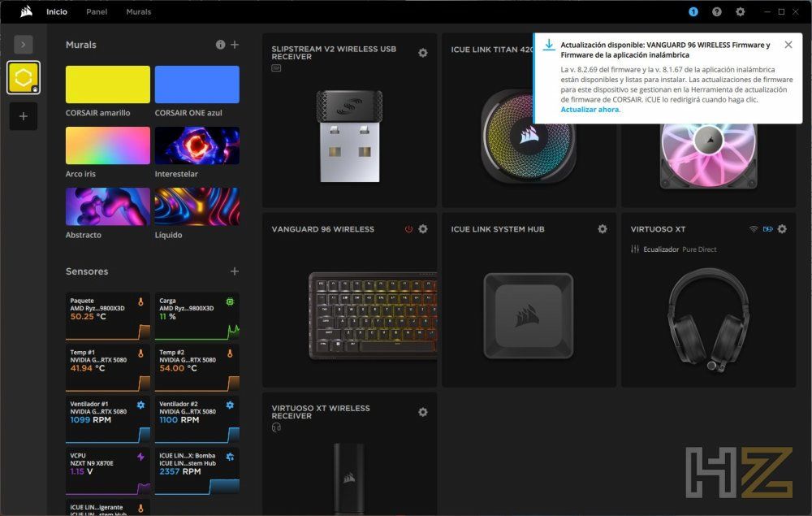812x516 pixels.
Task: Open the Virtuoso XT headset image
Action: (708, 319)
